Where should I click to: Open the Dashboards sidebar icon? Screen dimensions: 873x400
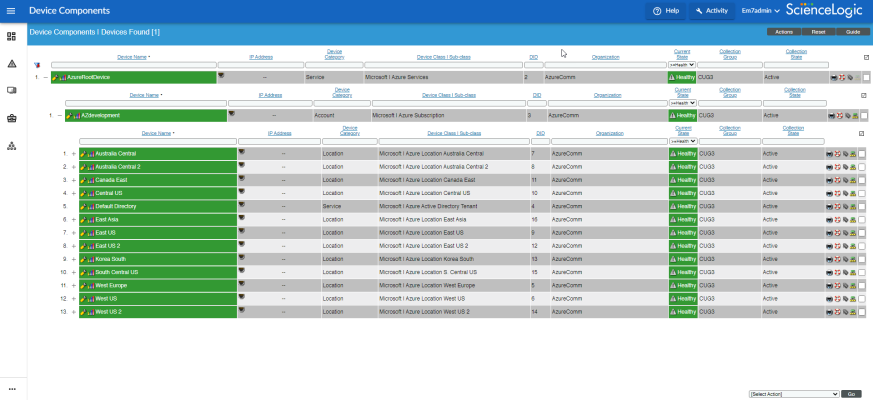point(11,37)
